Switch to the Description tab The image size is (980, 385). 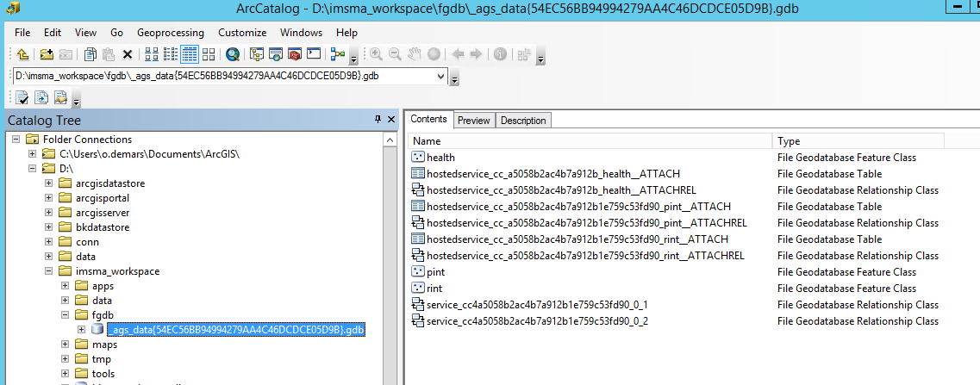[x=524, y=121]
